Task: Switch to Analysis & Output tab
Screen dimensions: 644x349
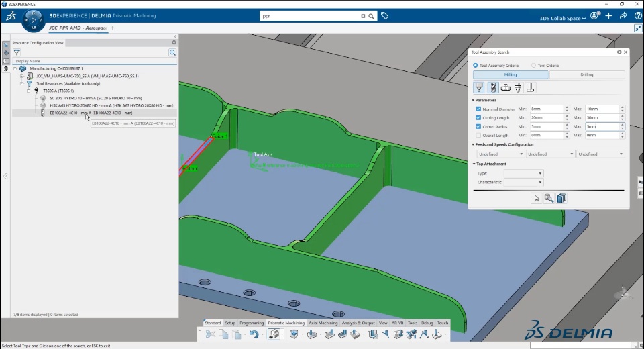Action: click(x=358, y=323)
